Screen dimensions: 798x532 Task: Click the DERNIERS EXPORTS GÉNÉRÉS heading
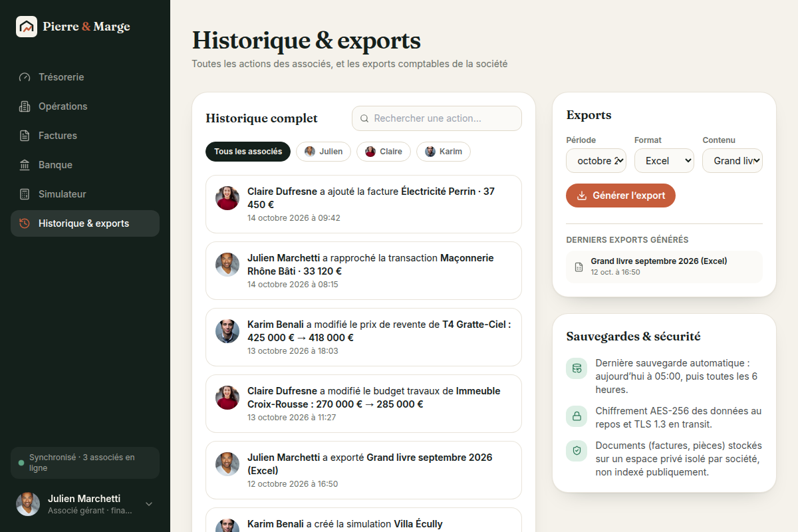(627, 240)
